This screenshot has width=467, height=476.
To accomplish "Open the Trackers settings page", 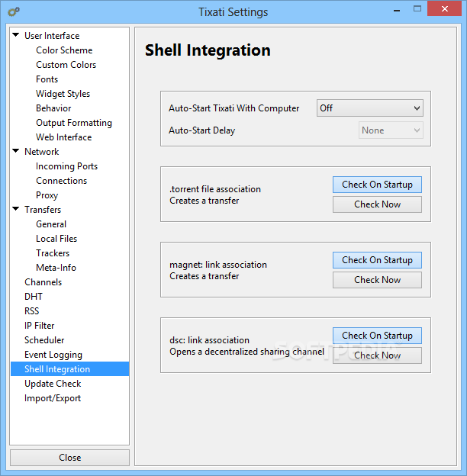I will click(x=53, y=253).
